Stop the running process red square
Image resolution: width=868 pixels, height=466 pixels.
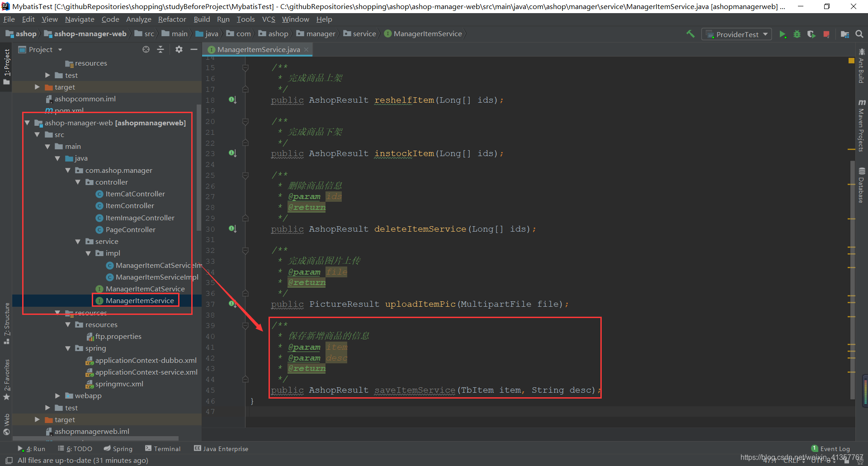[826, 34]
